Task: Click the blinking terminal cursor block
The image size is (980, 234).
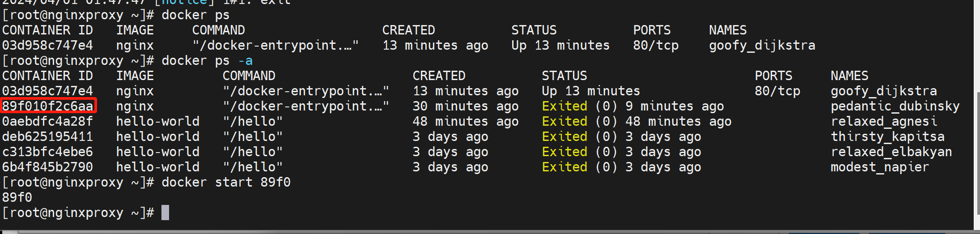Action: click(165, 213)
